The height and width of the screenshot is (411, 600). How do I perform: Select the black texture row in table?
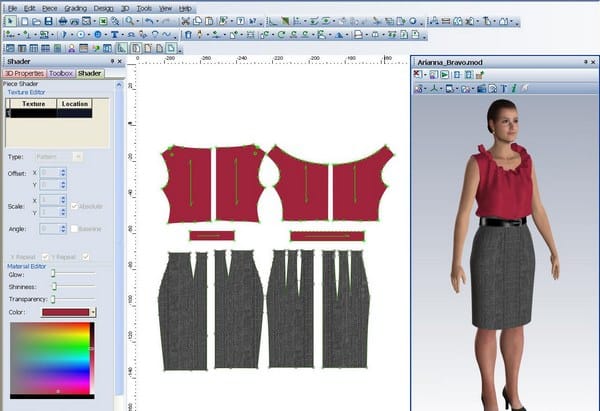pyautogui.click(x=50, y=113)
